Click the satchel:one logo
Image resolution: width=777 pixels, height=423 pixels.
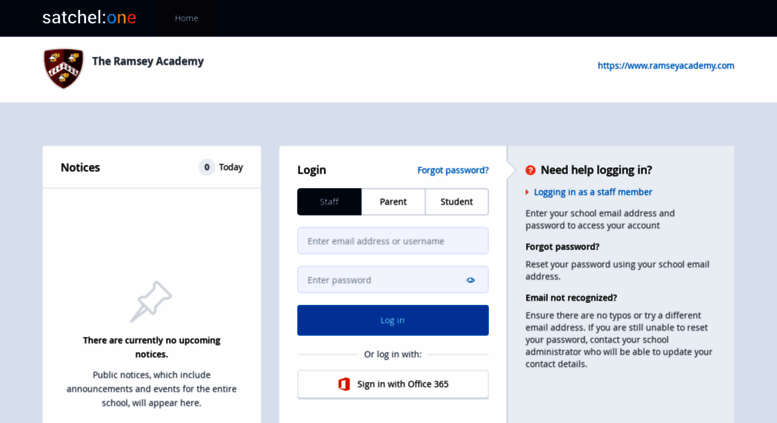(89, 18)
